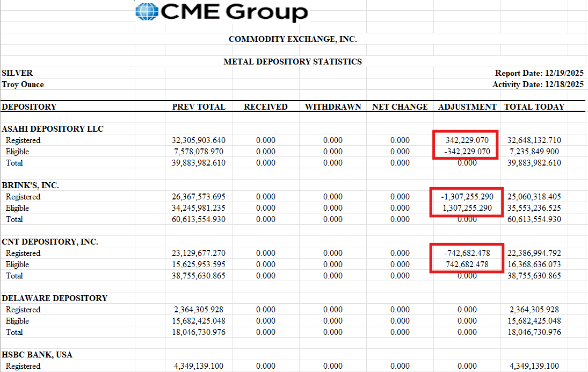This screenshot has height=372, width=588.
Task: Click CNT adjustment value -742,682.478
Action: point(467,253)
